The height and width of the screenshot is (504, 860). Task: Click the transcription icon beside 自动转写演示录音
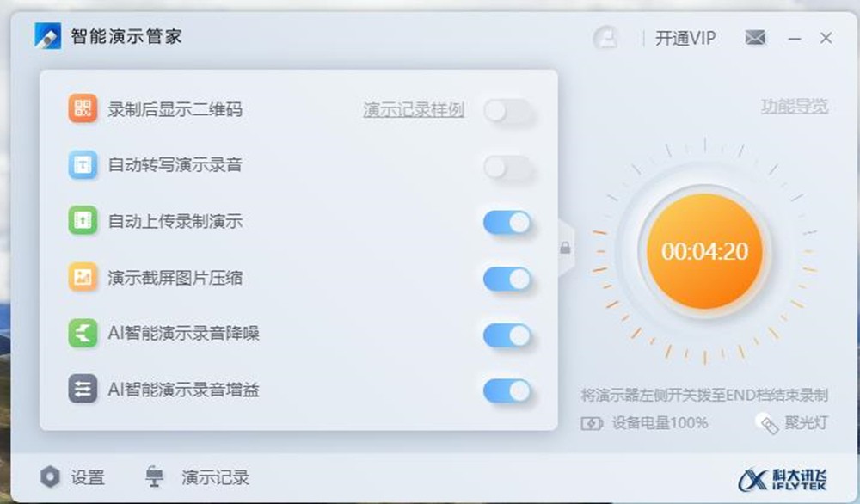click(83, 164)
